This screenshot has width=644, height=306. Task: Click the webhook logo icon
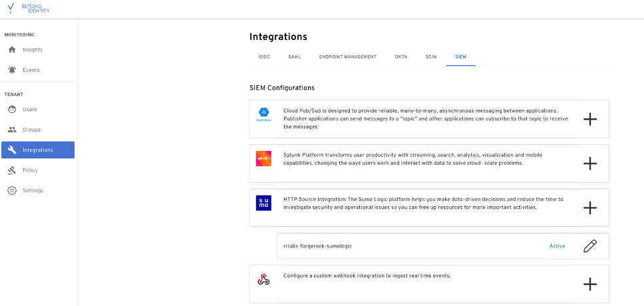point(263,279)
